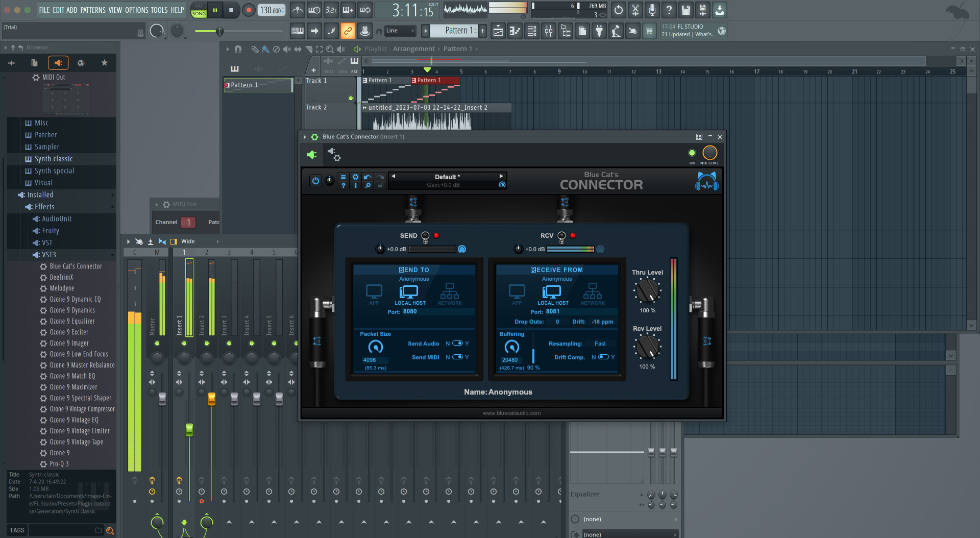Click the plugin picker icon in the toolbar
The width and height of the screenshot is (980, 538).
(x=599, y=31)
